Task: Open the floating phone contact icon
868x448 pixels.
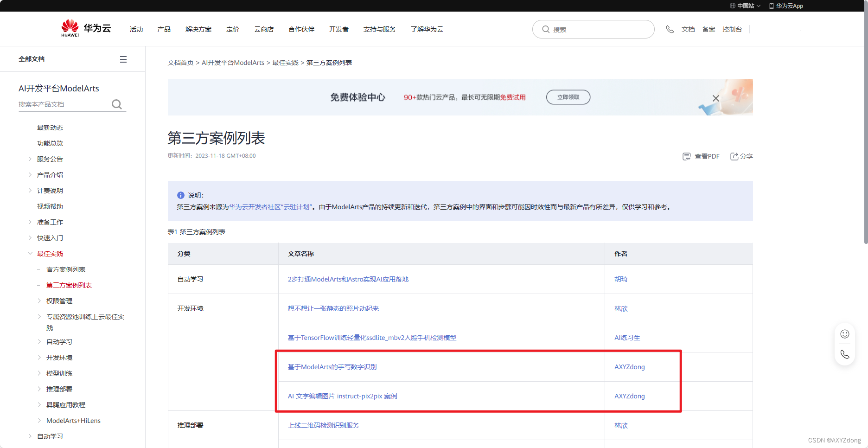Action: 845,354
